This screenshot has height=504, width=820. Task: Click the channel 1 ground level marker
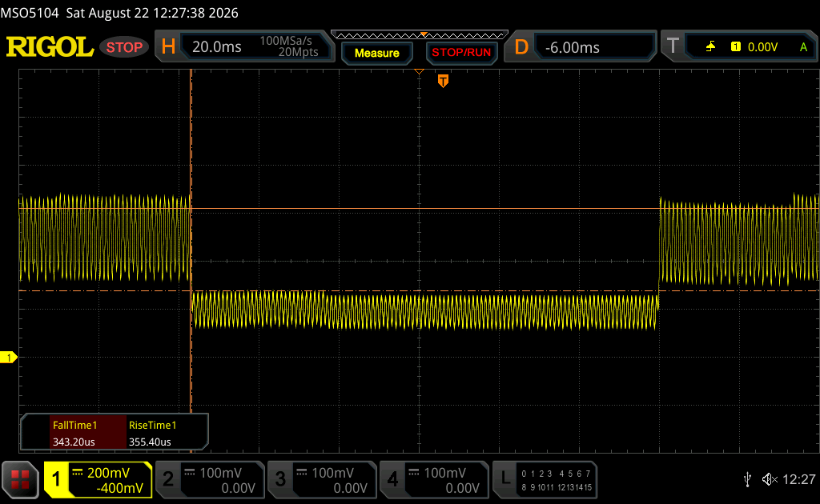(x=8, y=358)
